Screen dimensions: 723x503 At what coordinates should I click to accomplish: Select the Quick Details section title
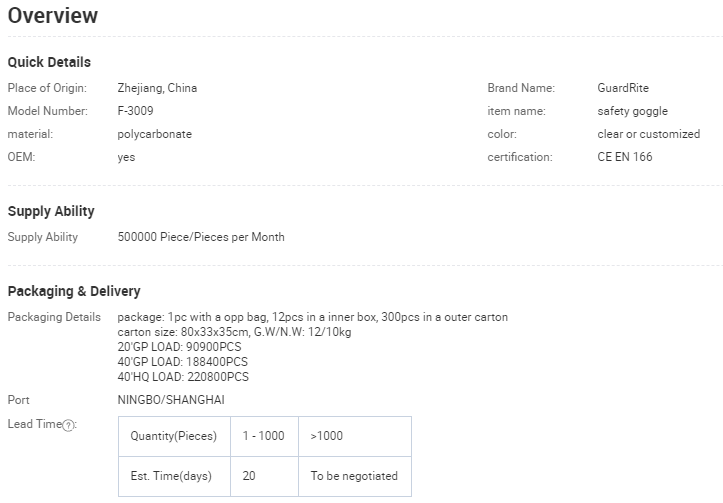tap(49, 62)
